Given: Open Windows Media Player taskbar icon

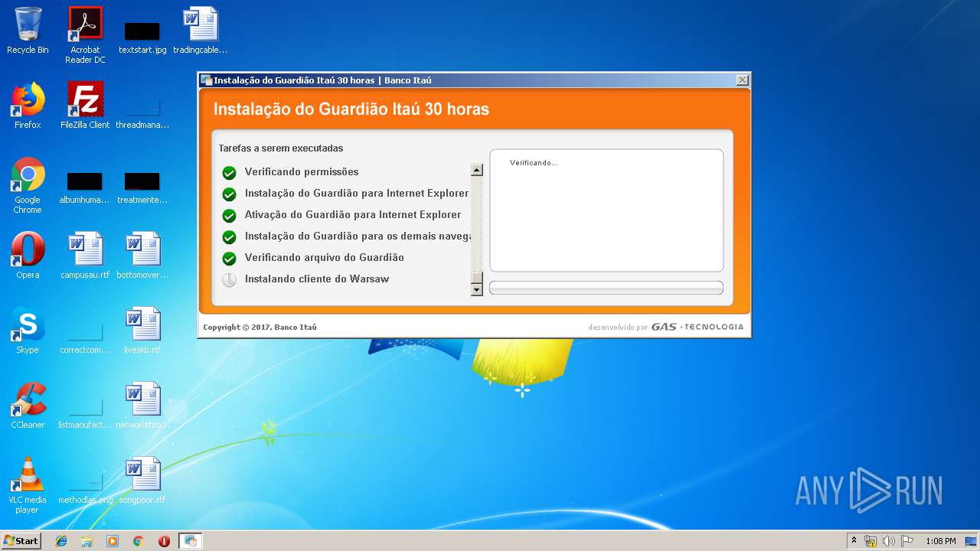Looking at the screenshot, I should 113,541.
